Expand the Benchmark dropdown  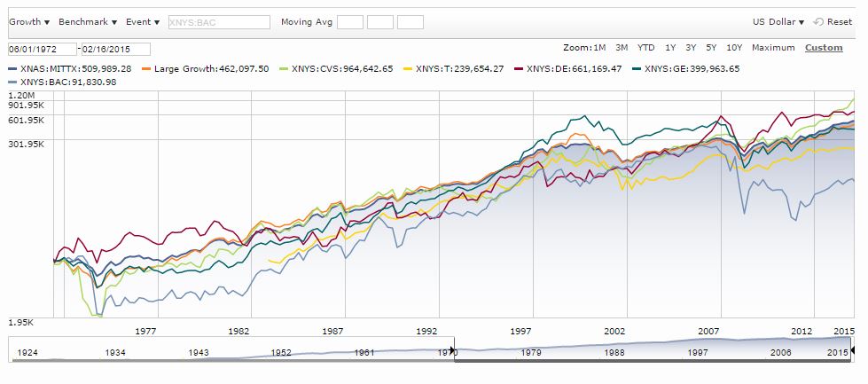[88, 21]
